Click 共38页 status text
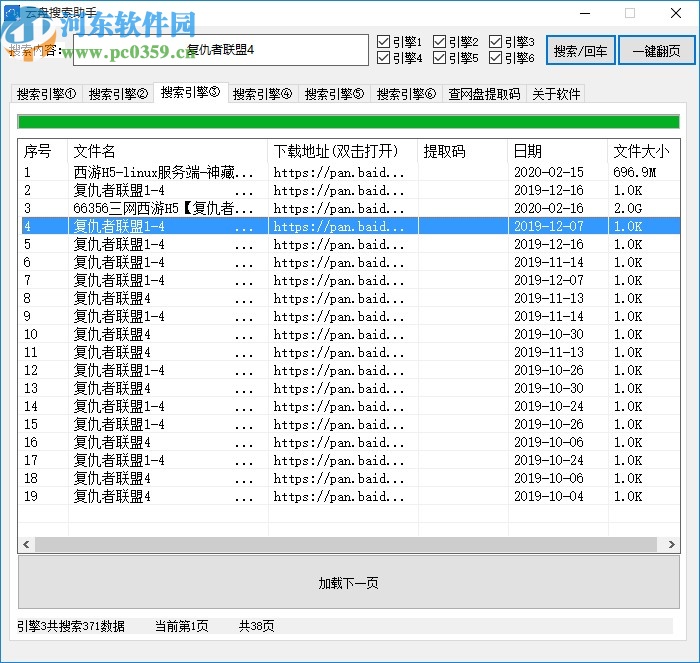The image size is (700, 663). [257, 626]
